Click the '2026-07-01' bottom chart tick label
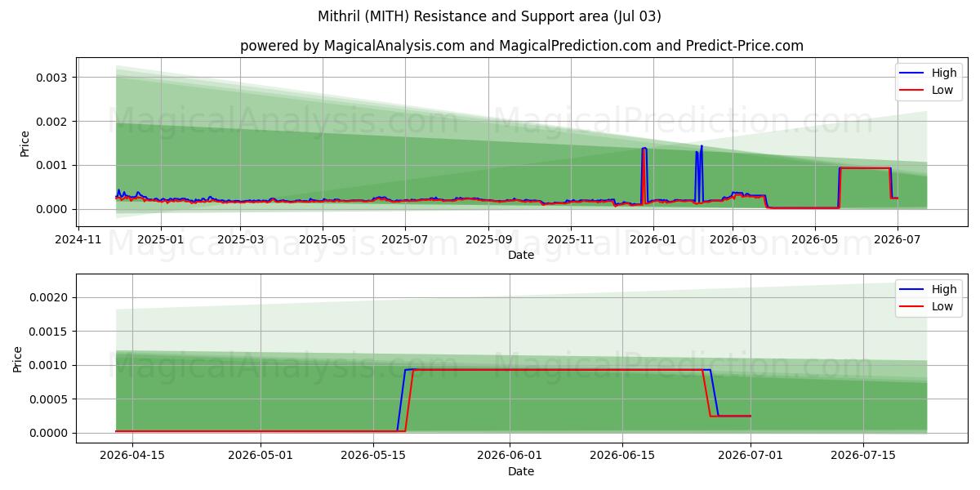 pos(751,455)
